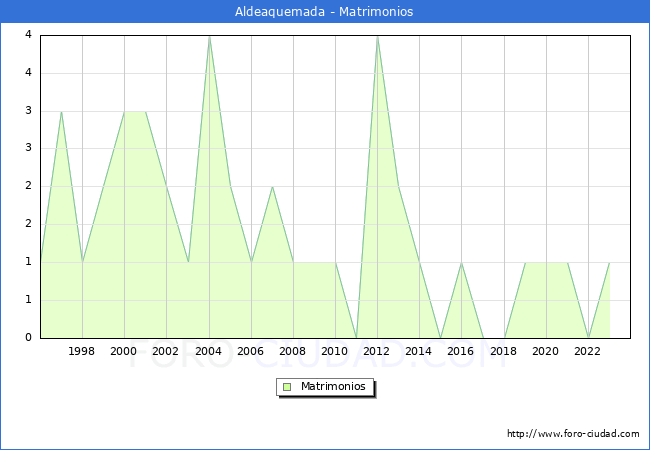Image resolution: width=650 pixels, height=450 pixels.
Task: Select the 2008 x-axis label
Action: coord(293,351)
